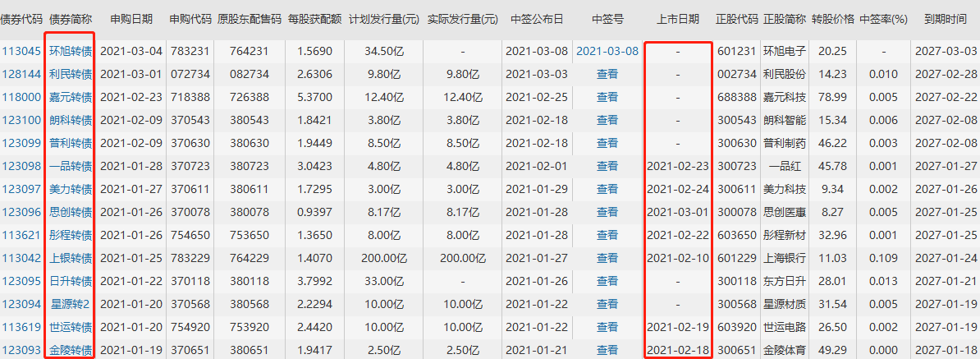980x359 pixels.
Task: Open 思创转债 bond name link
Action: (x=71, y=212)
